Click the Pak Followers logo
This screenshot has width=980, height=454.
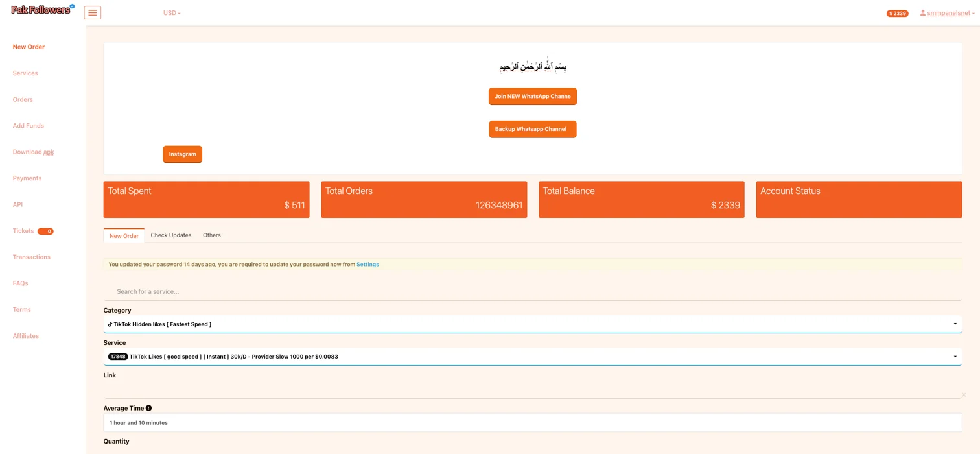click(x=40, y=10)
